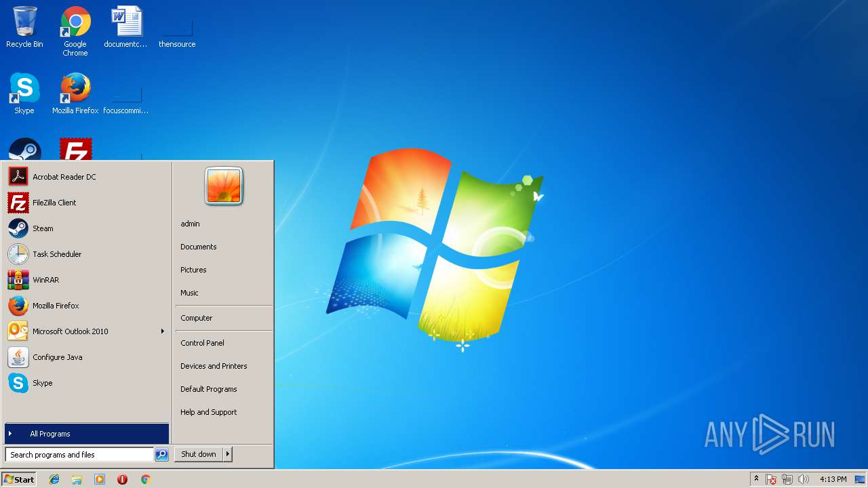Open network status tray icon
This screenshot has width=868, height=488.
787,479
